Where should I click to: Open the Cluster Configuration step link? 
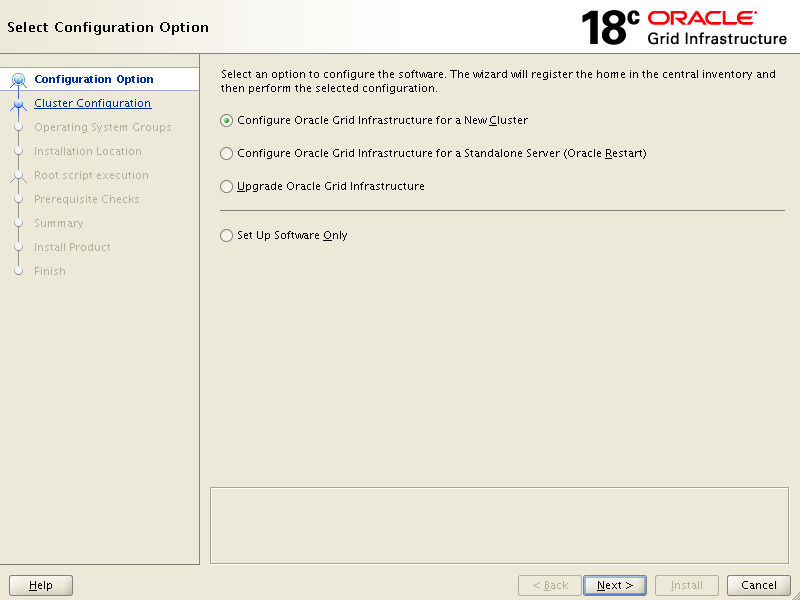pos(92,103)
